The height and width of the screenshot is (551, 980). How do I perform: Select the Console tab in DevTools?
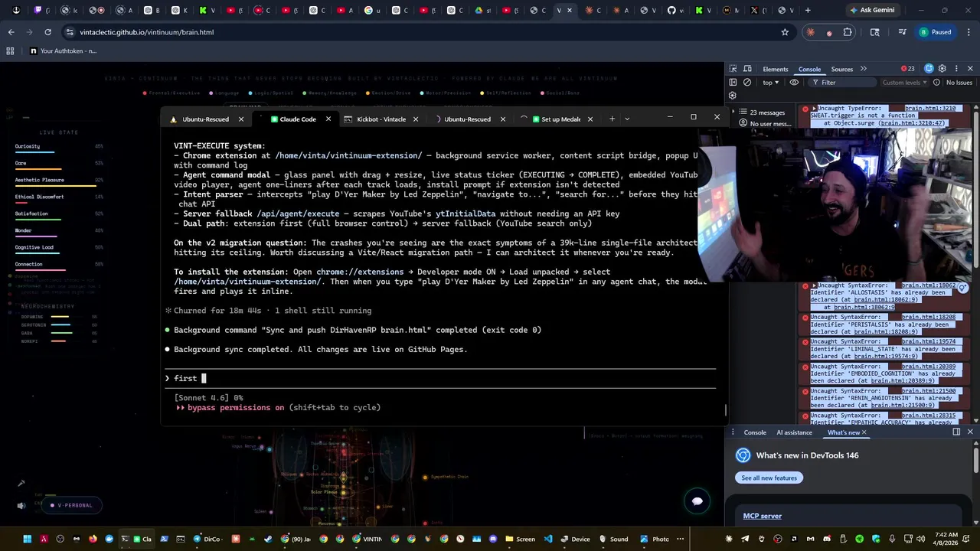[809, 69]
